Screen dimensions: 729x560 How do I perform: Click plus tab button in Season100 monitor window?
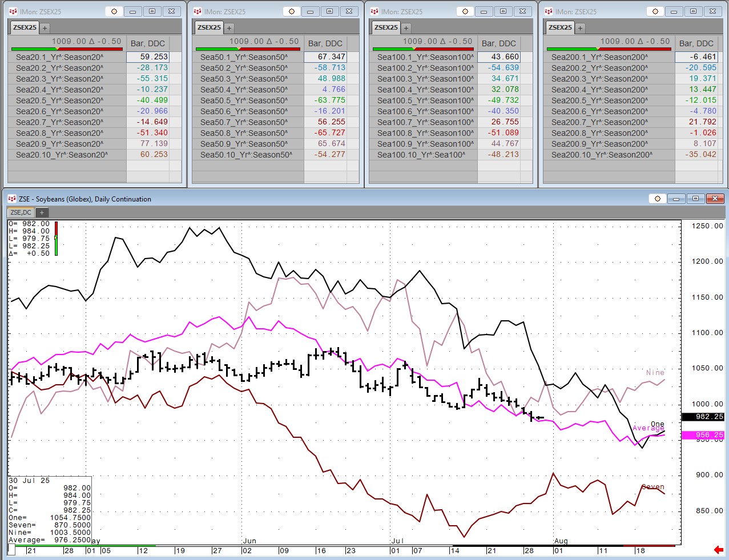coord(406,27)
